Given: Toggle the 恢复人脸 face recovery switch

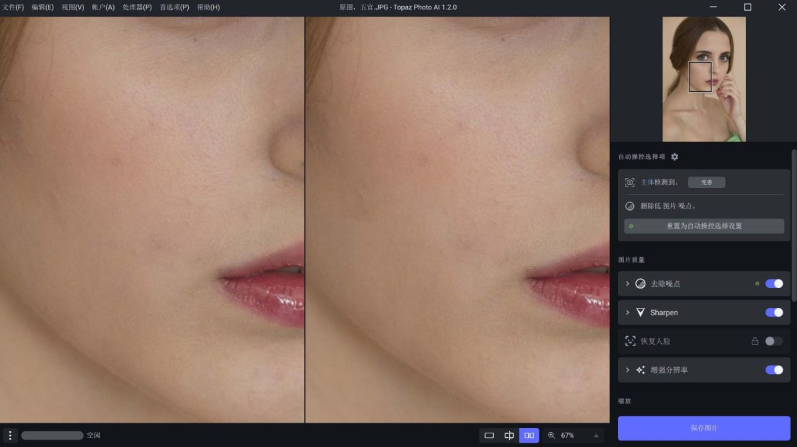Looking at the screenshot, I should [774, 341].
